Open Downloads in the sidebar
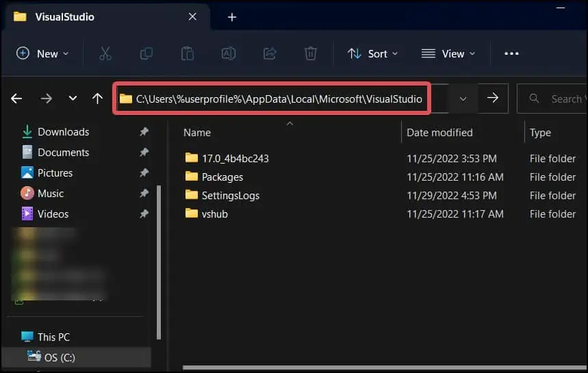The width and height of the screenshot is (588, 373). click(64, 132)
